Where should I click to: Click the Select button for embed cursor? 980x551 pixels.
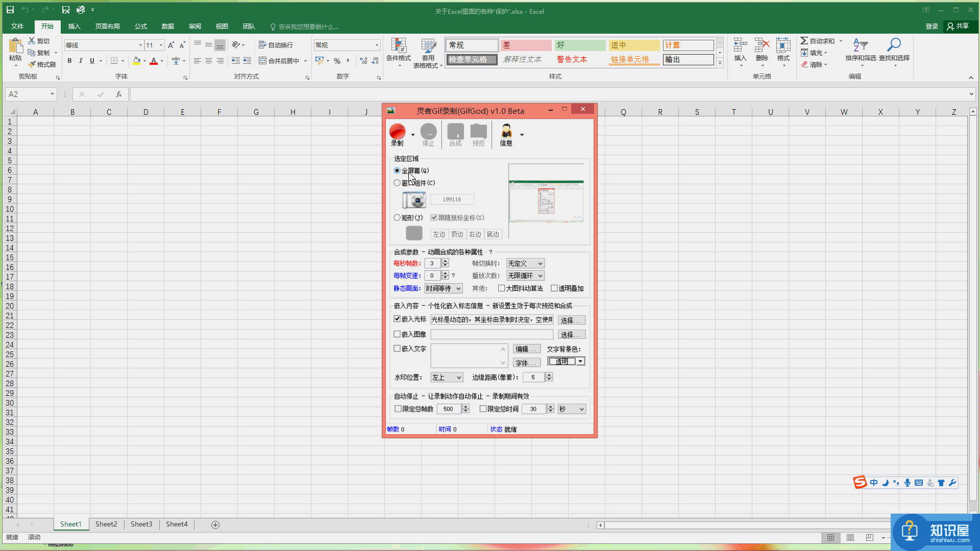coord(571,320)
